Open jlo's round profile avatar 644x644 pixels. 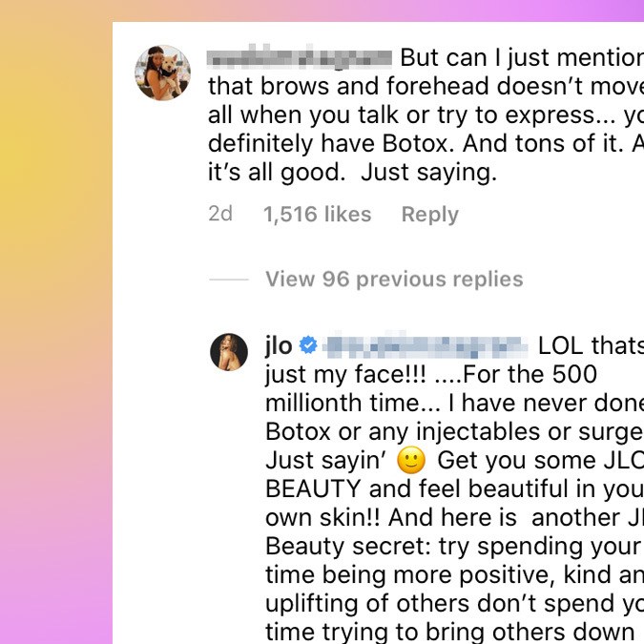(229, 352)
